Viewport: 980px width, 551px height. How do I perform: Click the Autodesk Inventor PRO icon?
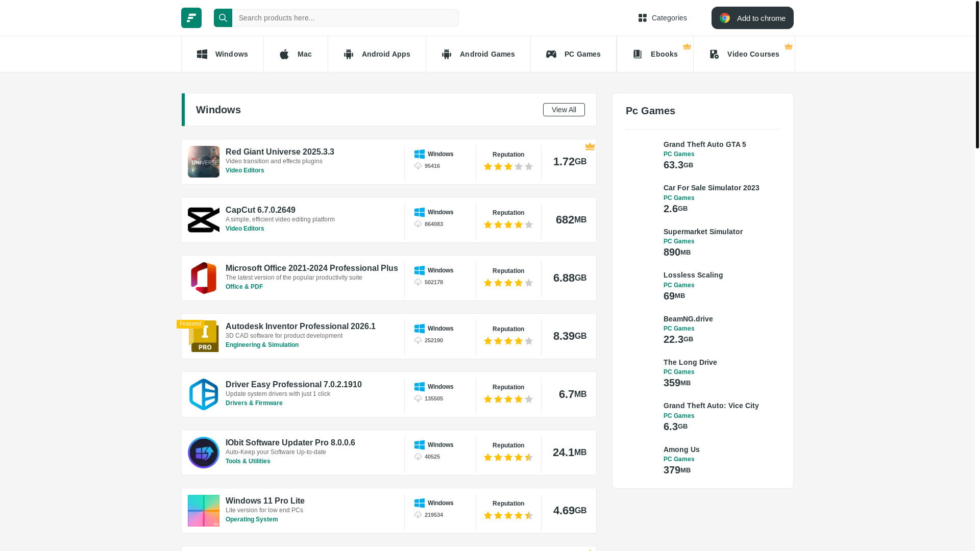[x=204, y=336]
